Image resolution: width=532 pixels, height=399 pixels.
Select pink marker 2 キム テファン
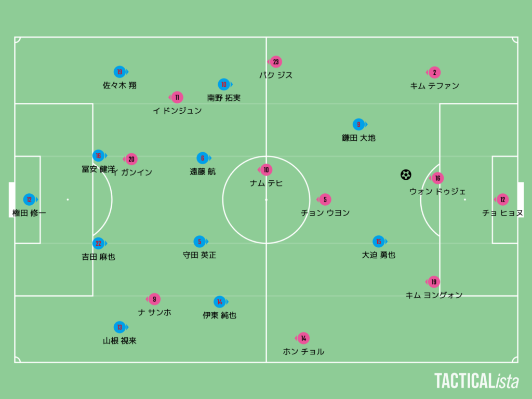point(434,72)
